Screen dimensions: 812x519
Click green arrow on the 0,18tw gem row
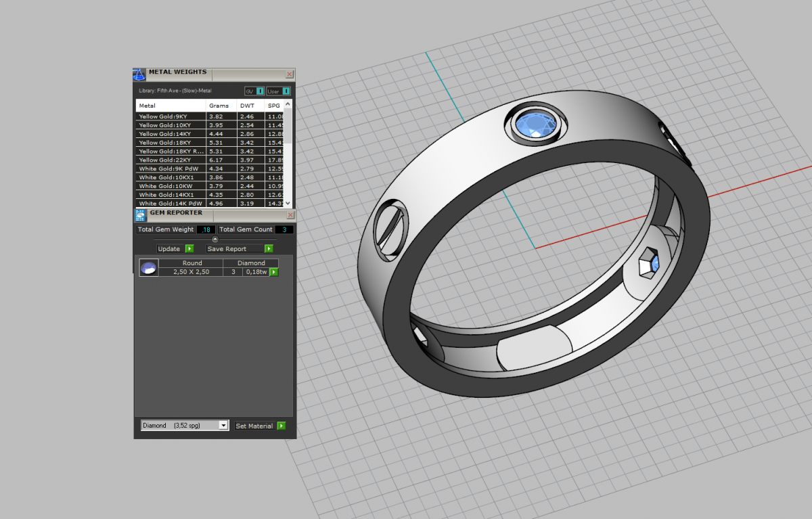274,271
